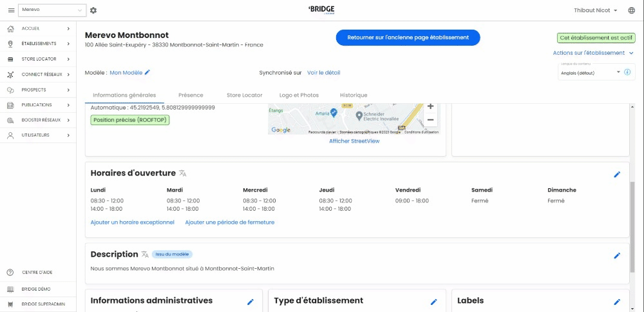Click the Centre d'aide question icon

coord(11,273)
